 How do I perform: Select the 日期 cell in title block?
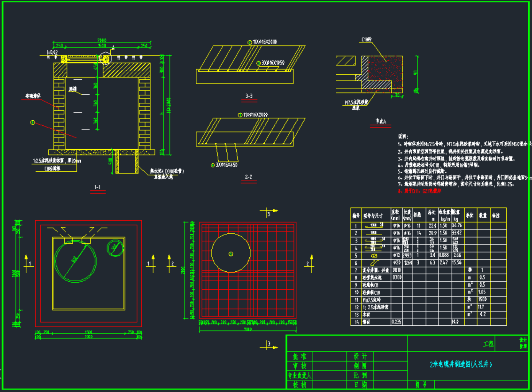coord(360,384)
